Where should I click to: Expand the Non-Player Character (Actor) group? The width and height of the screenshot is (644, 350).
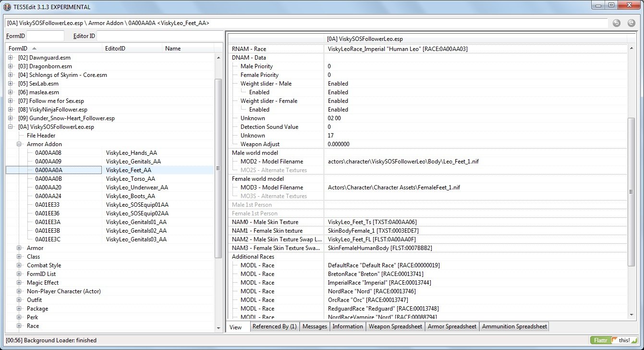point(19,291)
